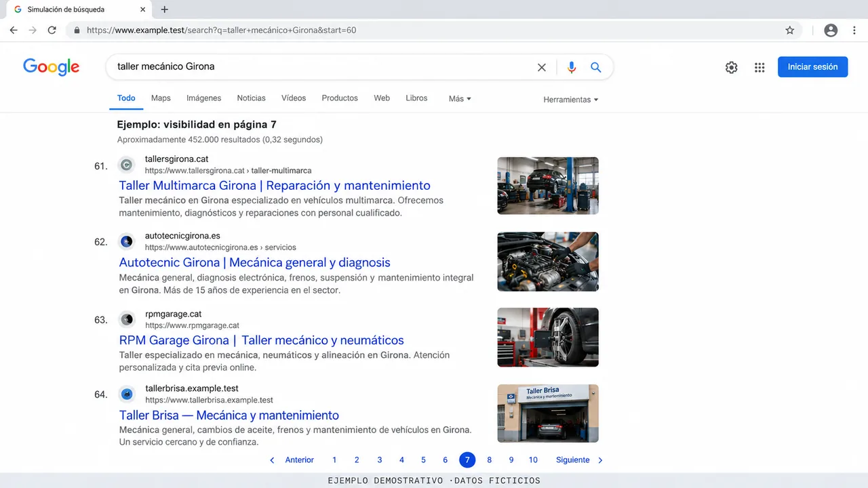This screenshot has height=488, width=868.
Task: Open Taller Multimarca Girona result link
Action: [275, 186]
